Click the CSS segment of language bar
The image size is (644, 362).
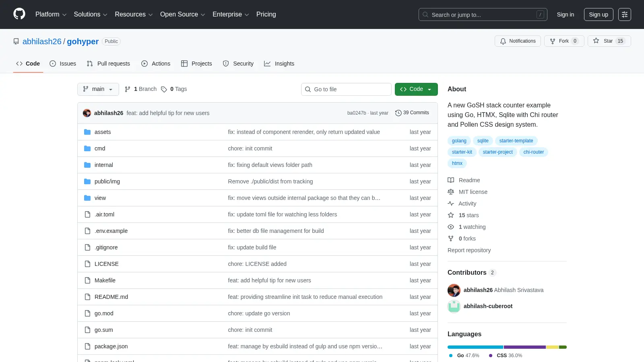point(525,347)
